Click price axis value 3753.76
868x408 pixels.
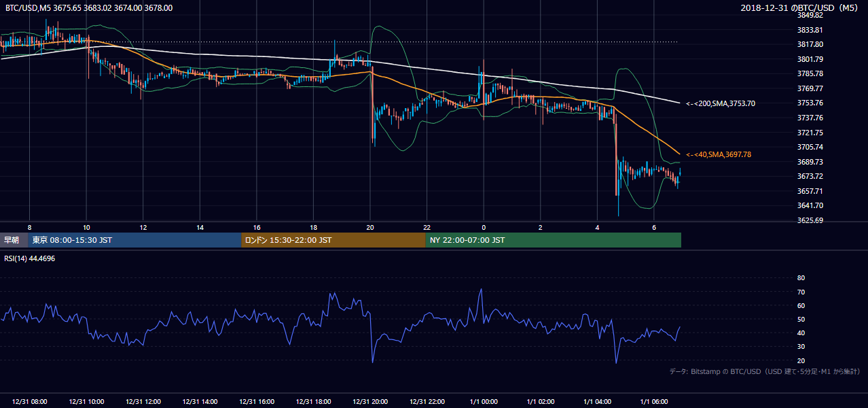tap(810, 103)
